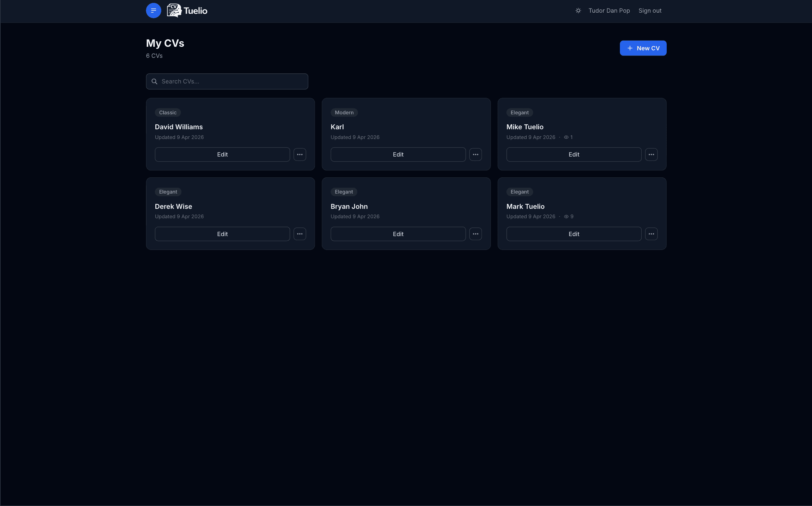Select the Modern badge on Karl's CV
The image size is (812, 506).
click(344, 112)
